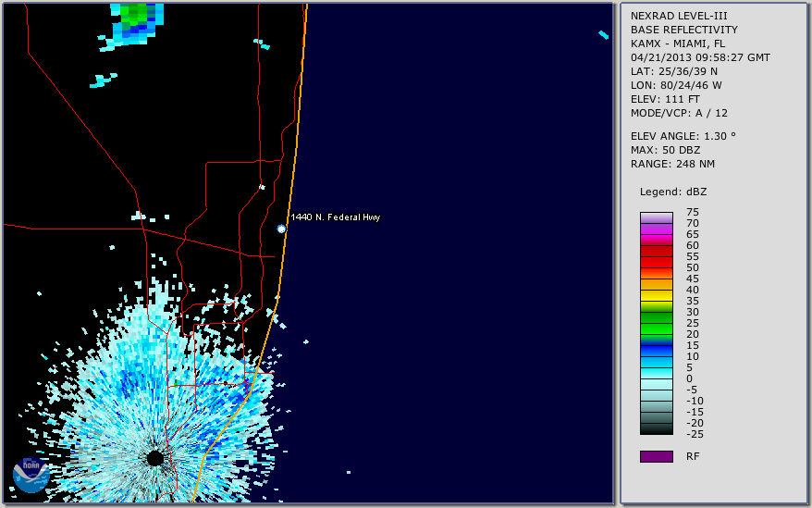Select the ELEV: 111 FT text

click(x=665, y=99)
